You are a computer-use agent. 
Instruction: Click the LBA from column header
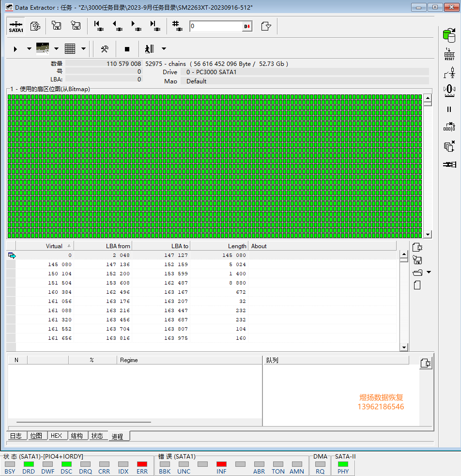(x=103, y=246)
